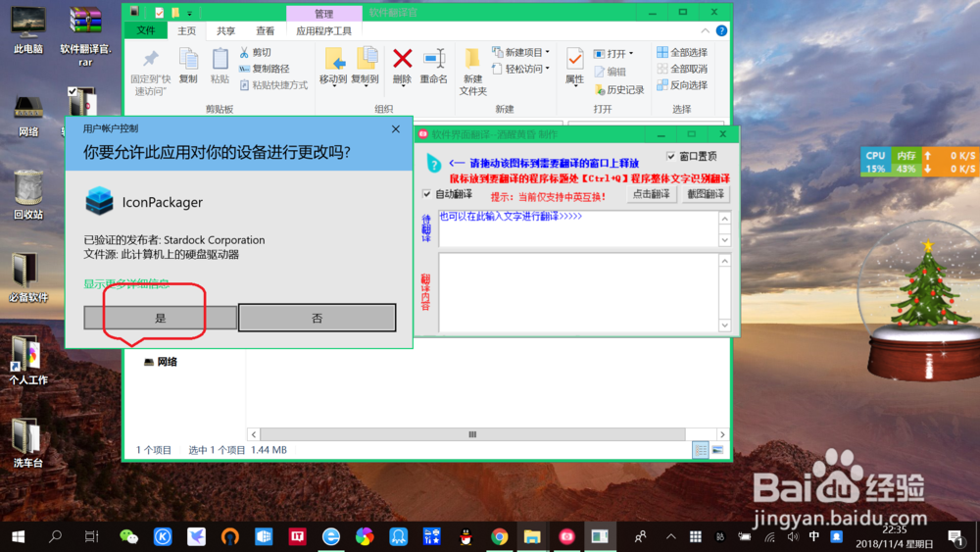Select 网络 in Explorer navigation pane
980x552 pixels.
coord(161,362)
